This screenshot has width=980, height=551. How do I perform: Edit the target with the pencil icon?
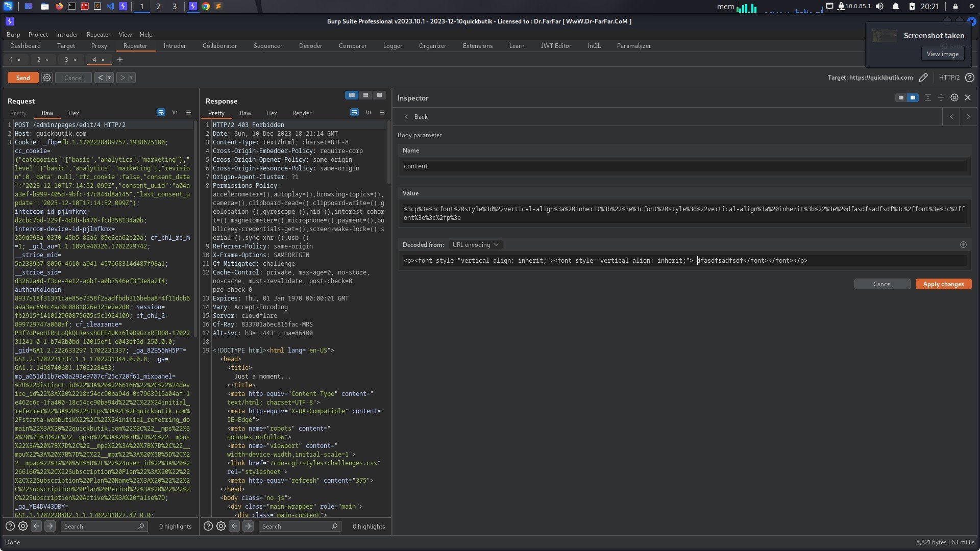click(923, 78)
